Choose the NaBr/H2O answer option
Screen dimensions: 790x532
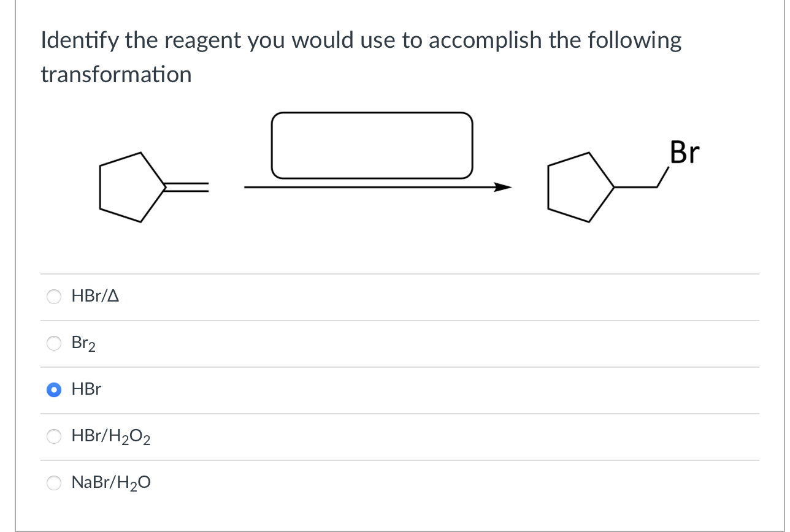pyautogui.click(x=54, y=483)
